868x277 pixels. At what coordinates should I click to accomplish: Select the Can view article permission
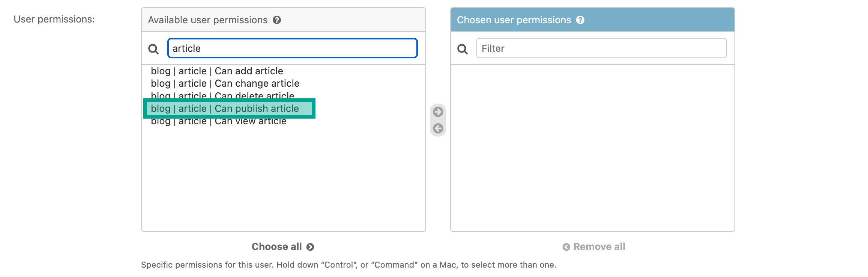(x=218, y=121)
